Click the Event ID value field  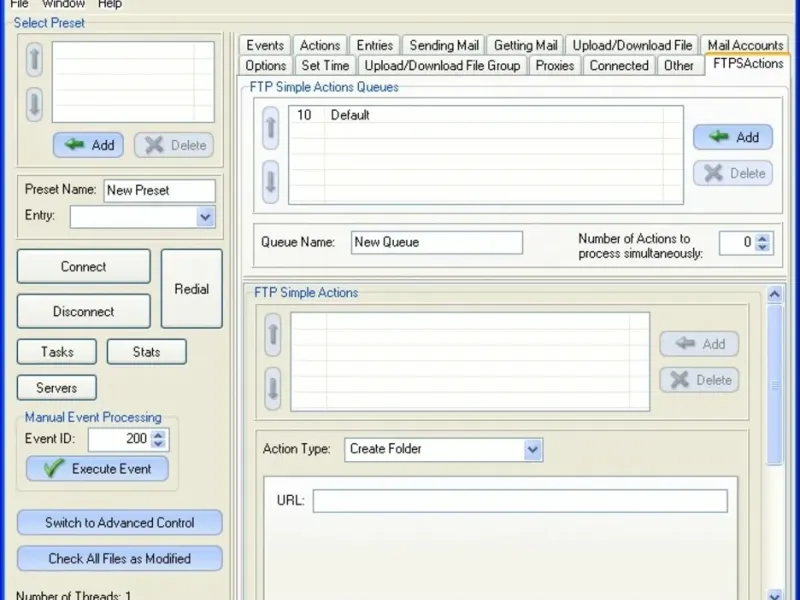pos(120,439)
